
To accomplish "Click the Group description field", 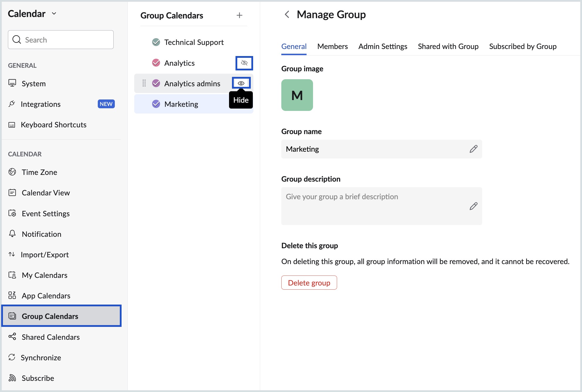I will [x=381, y=206].
